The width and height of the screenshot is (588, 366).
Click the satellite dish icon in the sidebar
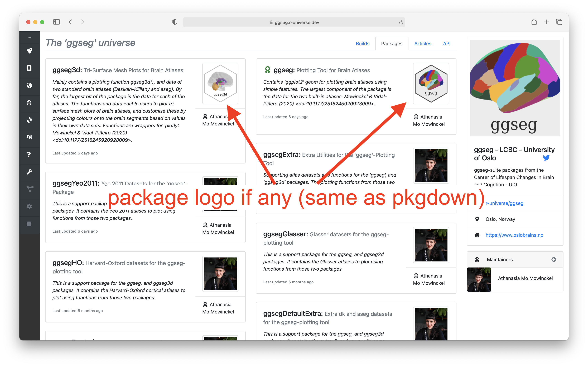tap(29, 120)
